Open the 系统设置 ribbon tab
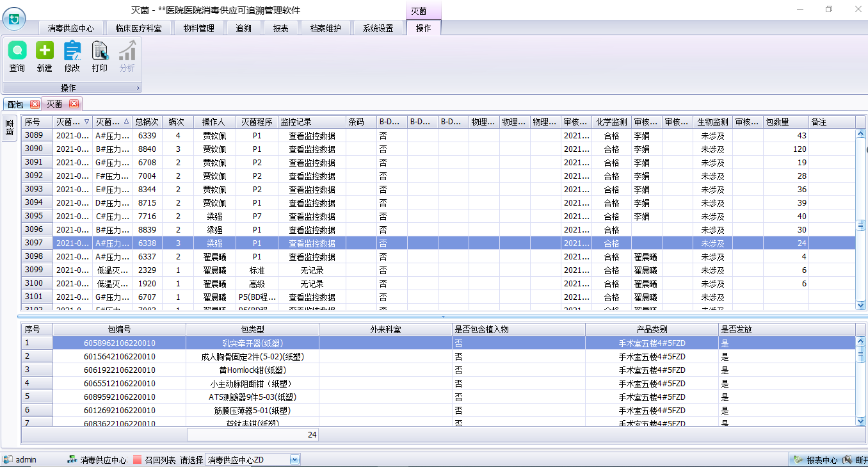The height and width of the screenshot is (467, 868). click(378, 28)
